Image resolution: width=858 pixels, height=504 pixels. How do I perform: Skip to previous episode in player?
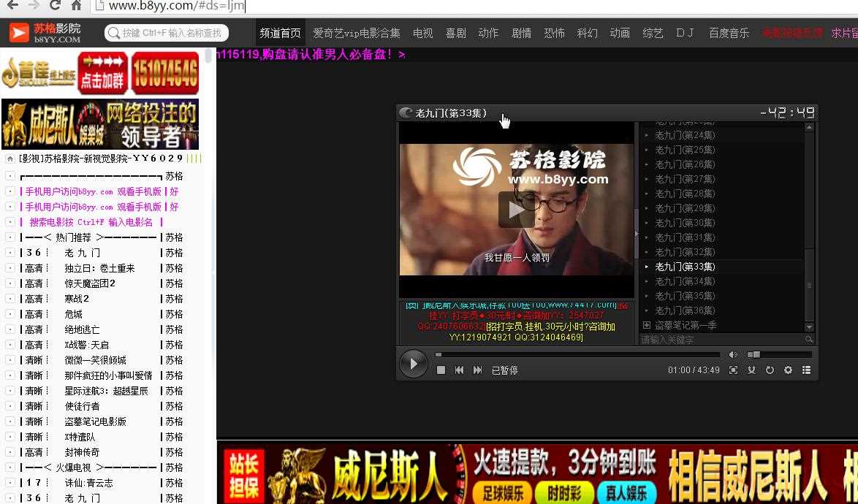[x=459, y=370]
